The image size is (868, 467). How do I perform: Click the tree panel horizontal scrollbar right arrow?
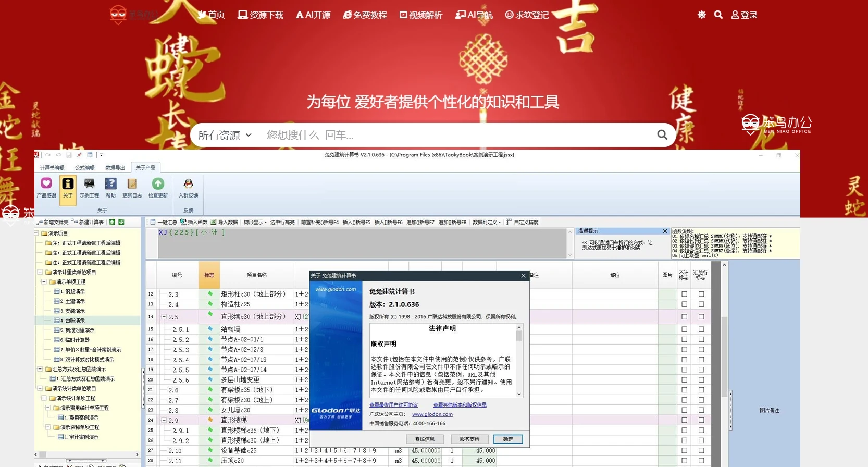[x=137, y=454]
